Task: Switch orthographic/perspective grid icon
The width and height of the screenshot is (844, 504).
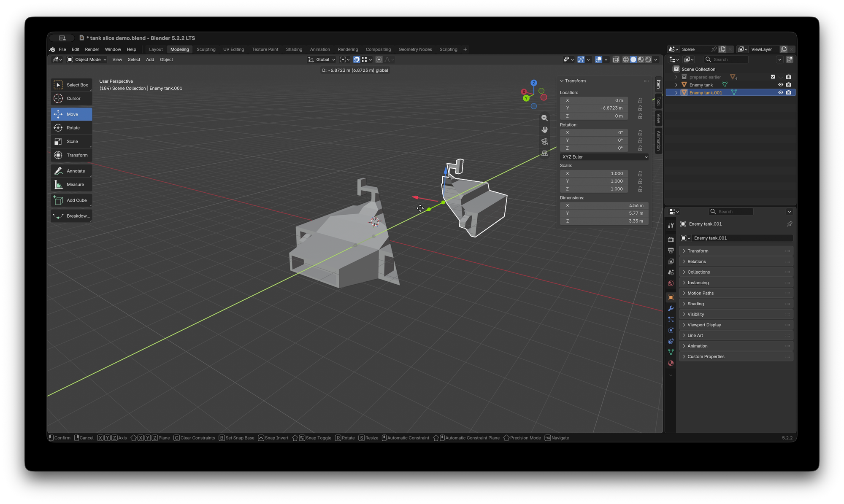Action: 544,153
